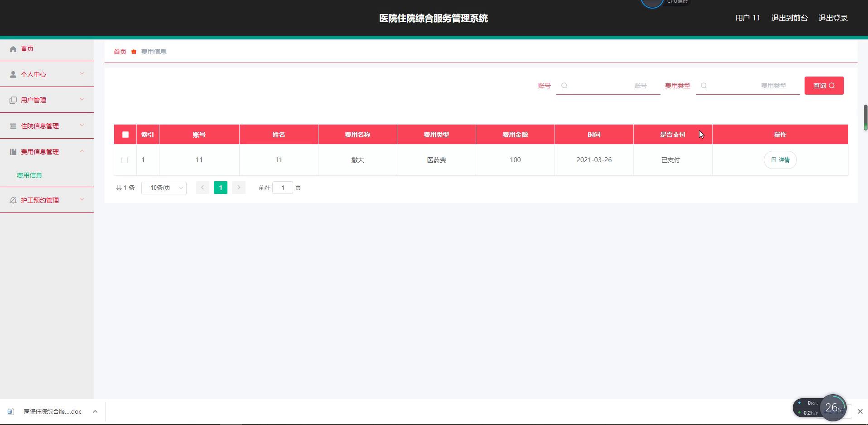Viewport: 868px width, 425px height.
Task: Click the 时间 column header
Action: pyautogui.click(x=594, y=135)
